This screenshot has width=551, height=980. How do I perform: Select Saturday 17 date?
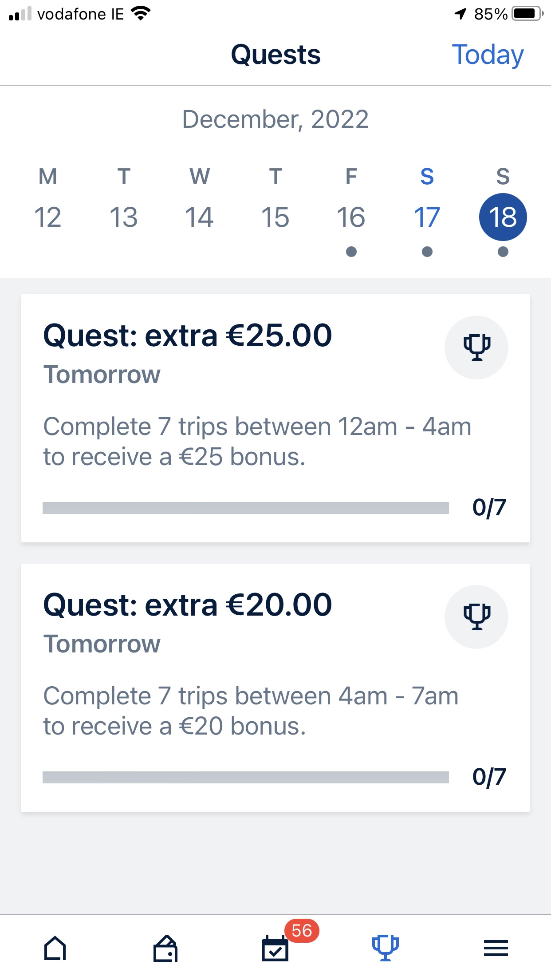(x=427, y=217)
